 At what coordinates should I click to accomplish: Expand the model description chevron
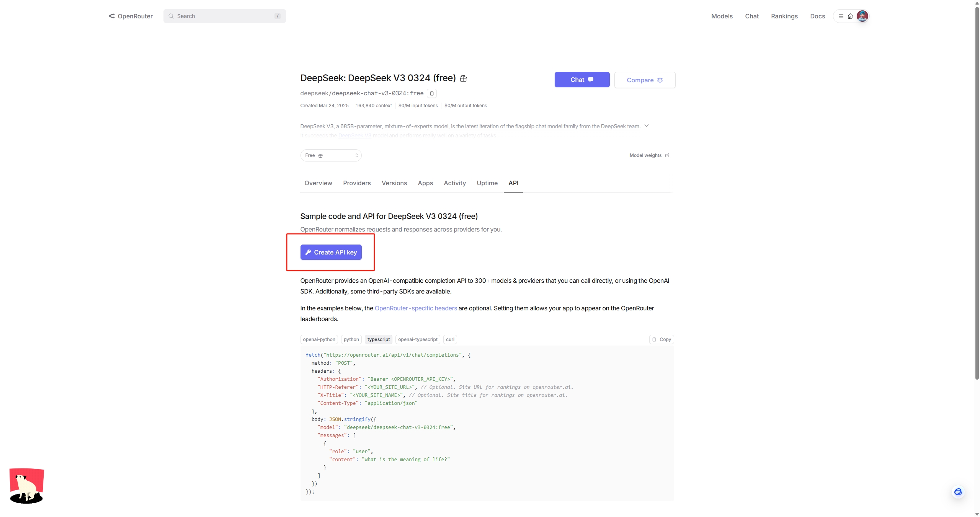click(x=647, y=126)
